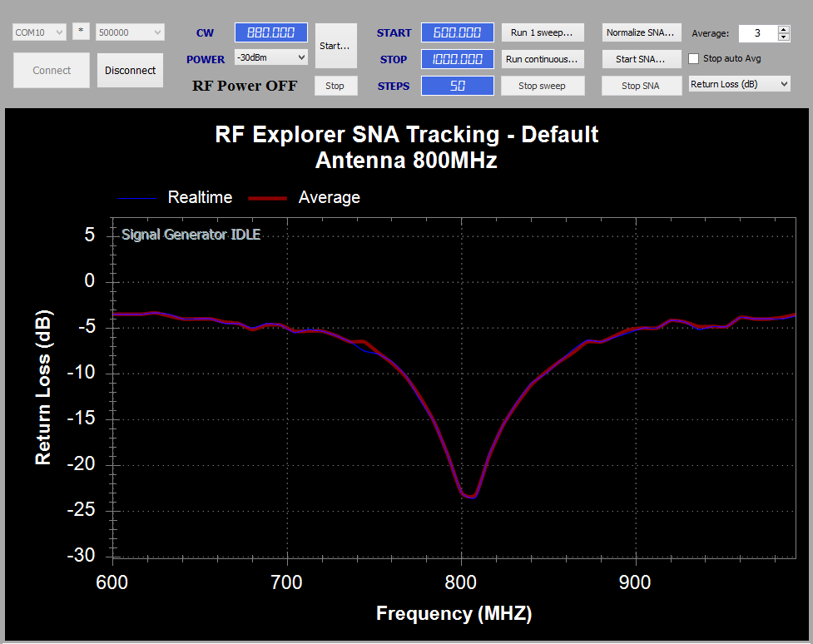Viewport: 813px width, 644px height.
Task: Click the STOP frequency field 1000.000
Action: [x=458, y=59]
